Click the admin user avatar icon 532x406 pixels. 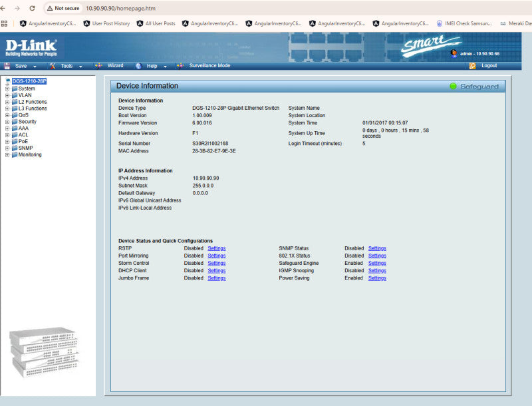pos(454,53)
